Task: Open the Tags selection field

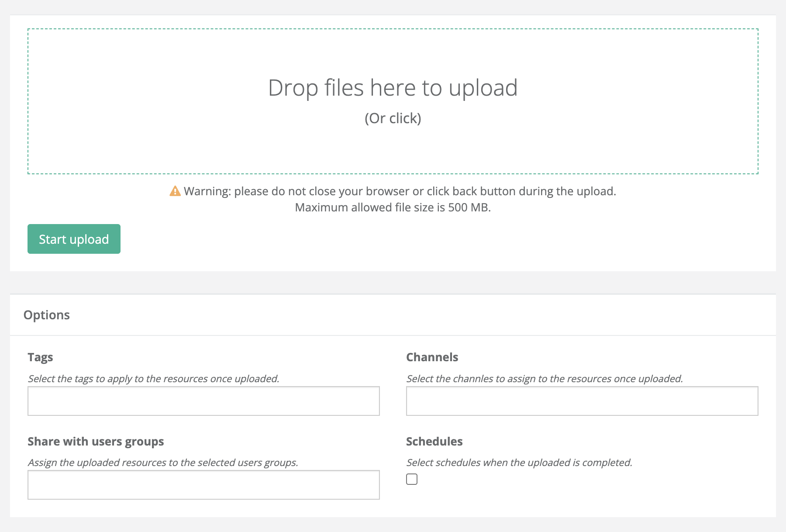Action: (x=203, y=401)
